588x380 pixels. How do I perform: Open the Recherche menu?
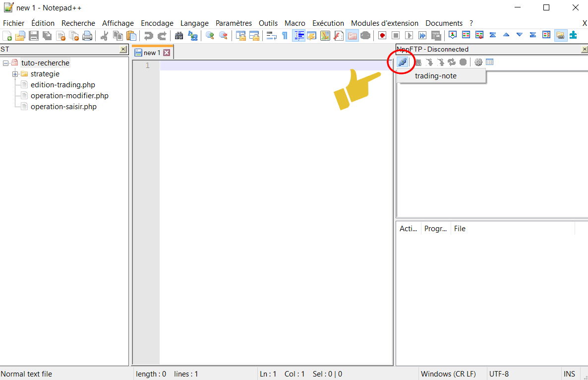coord(78,23)
